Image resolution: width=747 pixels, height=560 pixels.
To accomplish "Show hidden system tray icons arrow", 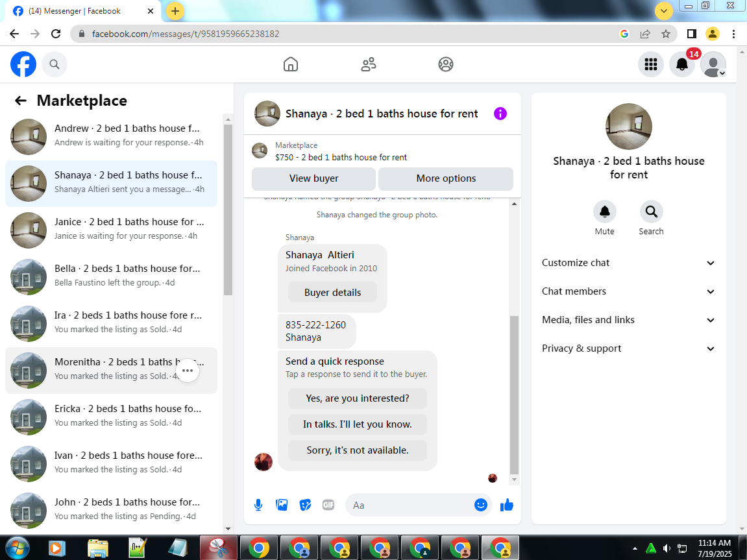I will [635, 548].
